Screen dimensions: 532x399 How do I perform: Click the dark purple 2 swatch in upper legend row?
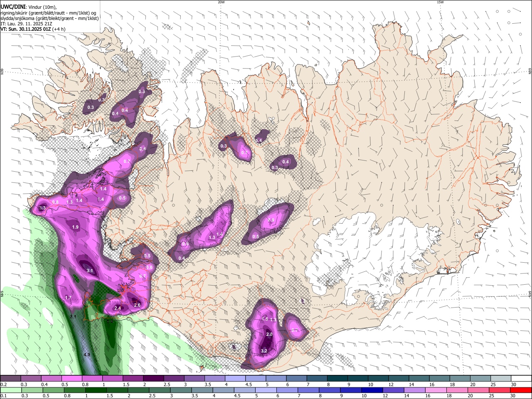153,379
